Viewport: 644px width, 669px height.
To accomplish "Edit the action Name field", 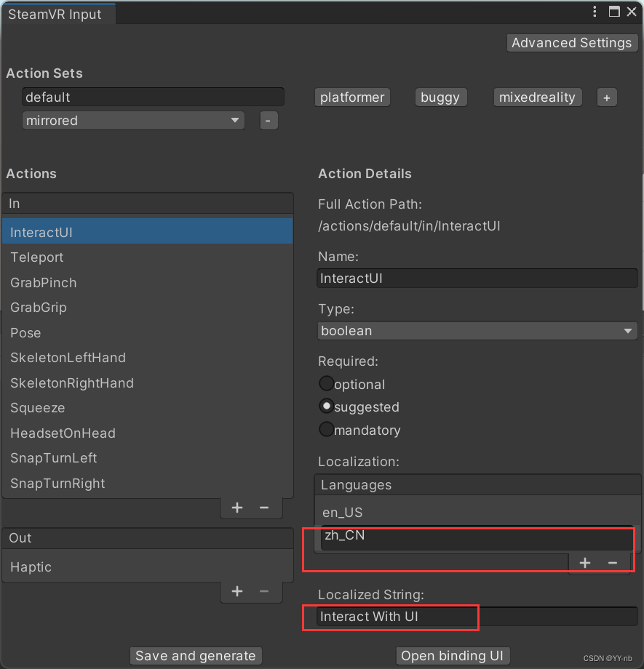I will [477, 279].
